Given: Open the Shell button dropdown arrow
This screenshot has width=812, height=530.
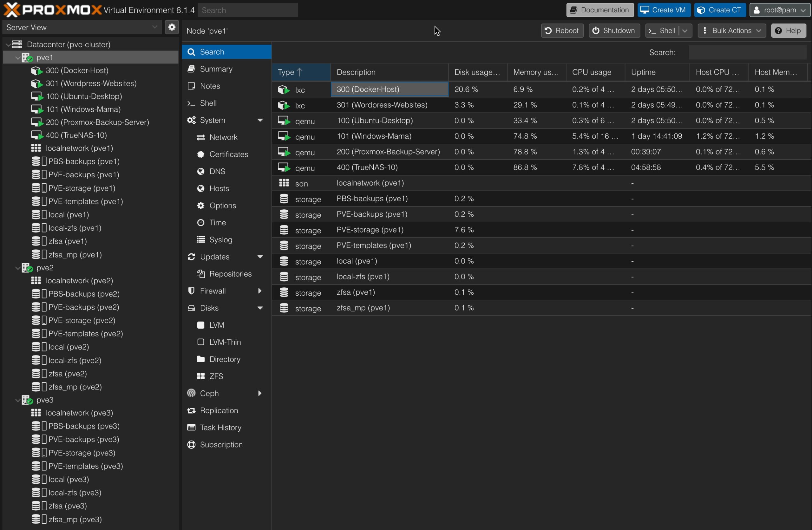Looking at the screenshot, I should coord(685,31).
